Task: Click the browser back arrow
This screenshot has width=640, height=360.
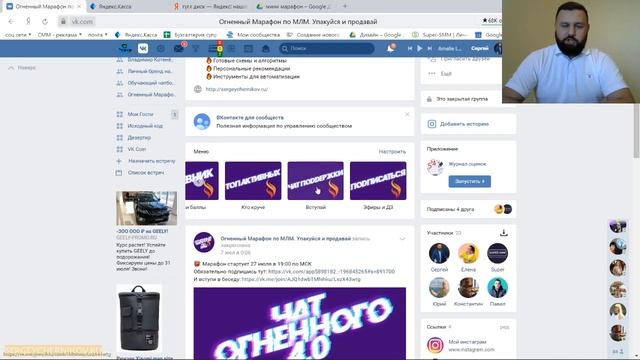Action: point(11,21)
